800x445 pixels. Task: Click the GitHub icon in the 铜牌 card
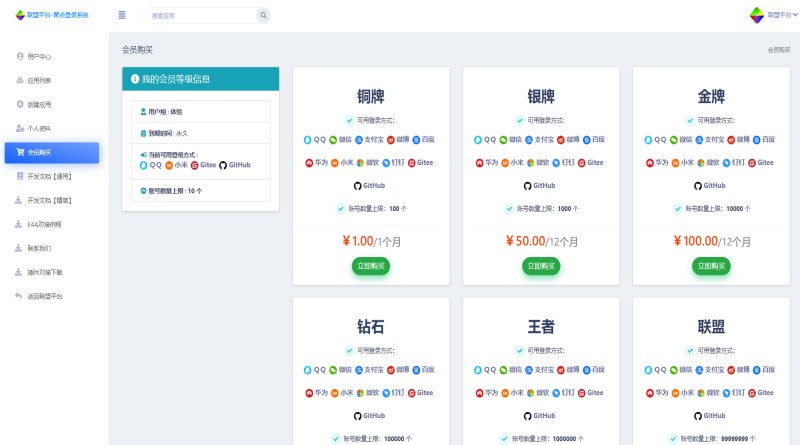[358, 186]
